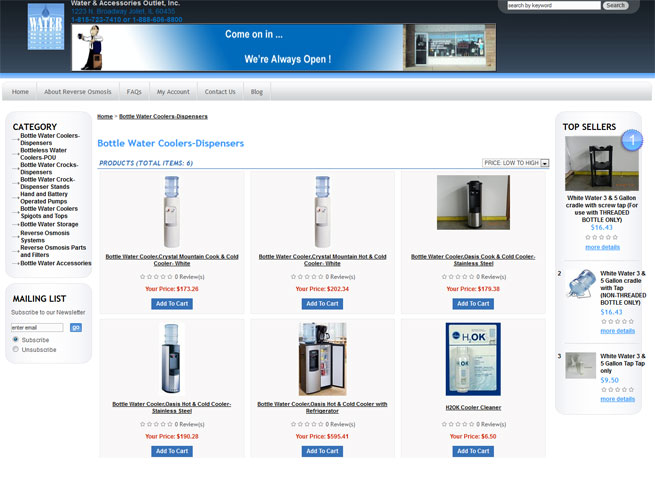655x490 pixels.
Task: Click Oasis Cooler with Refrigerator title link
Action: point(322,407)
